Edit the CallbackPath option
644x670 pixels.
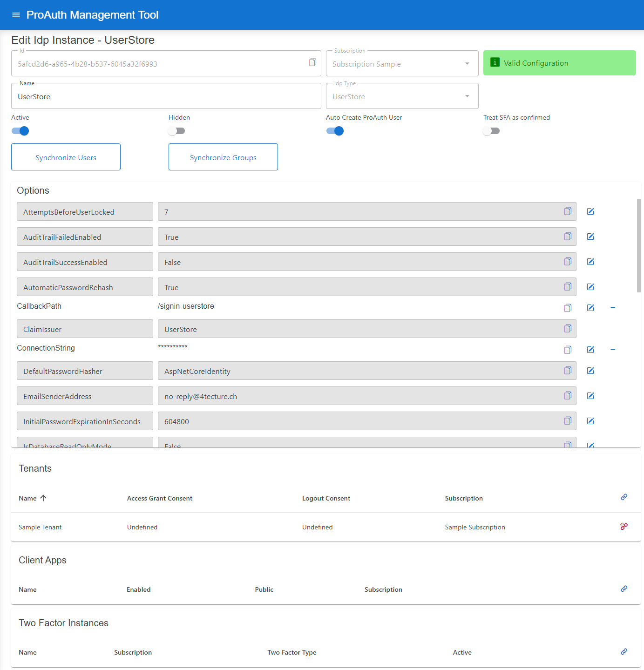tap(590, 308)
